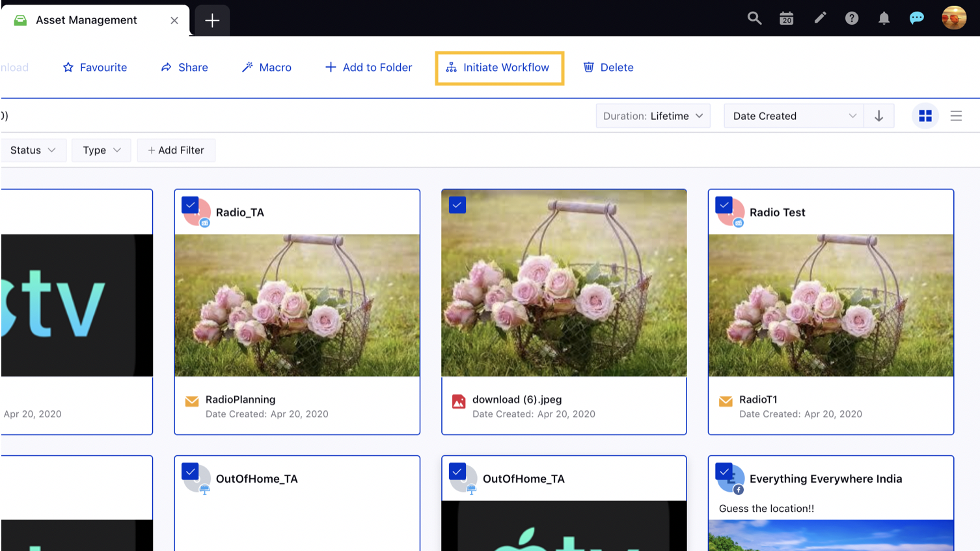Click Initiate Workflow
This screenshot has height=551, width=980.
pyautogui.click(x=499, y=68)
